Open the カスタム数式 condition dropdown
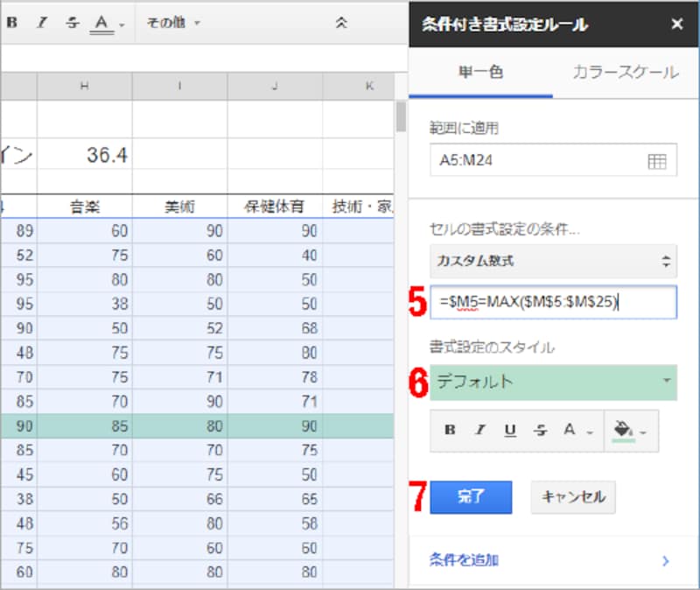 pos(553,263)
